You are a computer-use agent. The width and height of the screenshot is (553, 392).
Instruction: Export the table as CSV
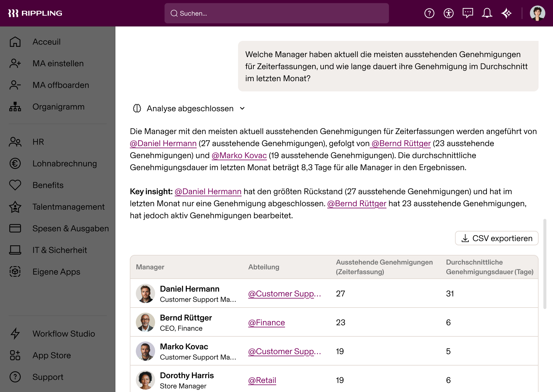[x=496, y=238]
